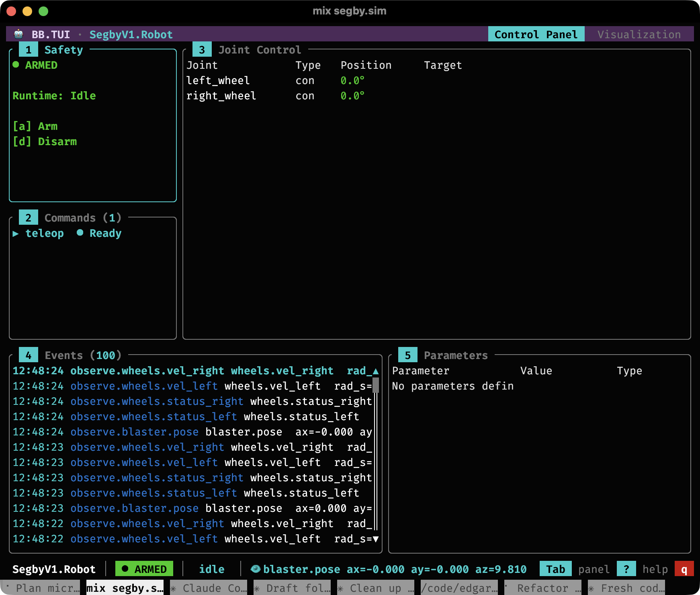Click the 'Runtime: Idle' status text

tap(54, 96)
